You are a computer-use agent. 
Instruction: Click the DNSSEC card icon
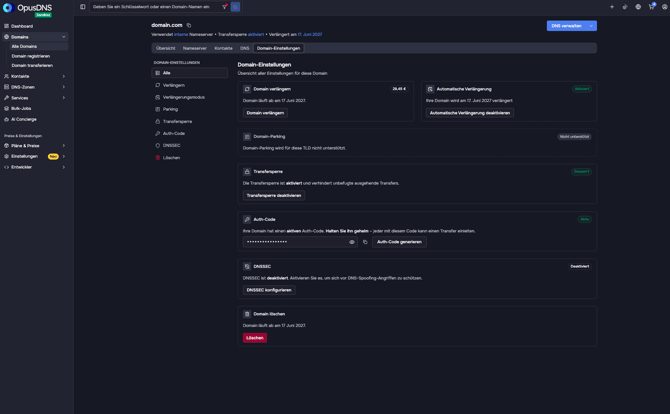247,266
